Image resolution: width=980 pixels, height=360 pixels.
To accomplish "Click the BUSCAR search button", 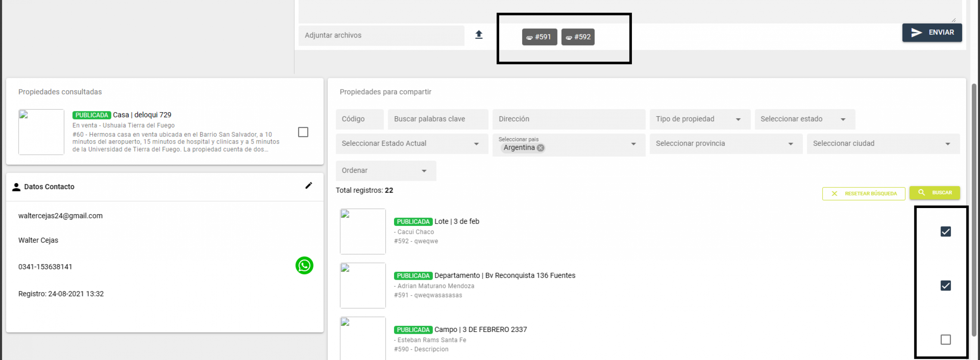I will point(934,193).
